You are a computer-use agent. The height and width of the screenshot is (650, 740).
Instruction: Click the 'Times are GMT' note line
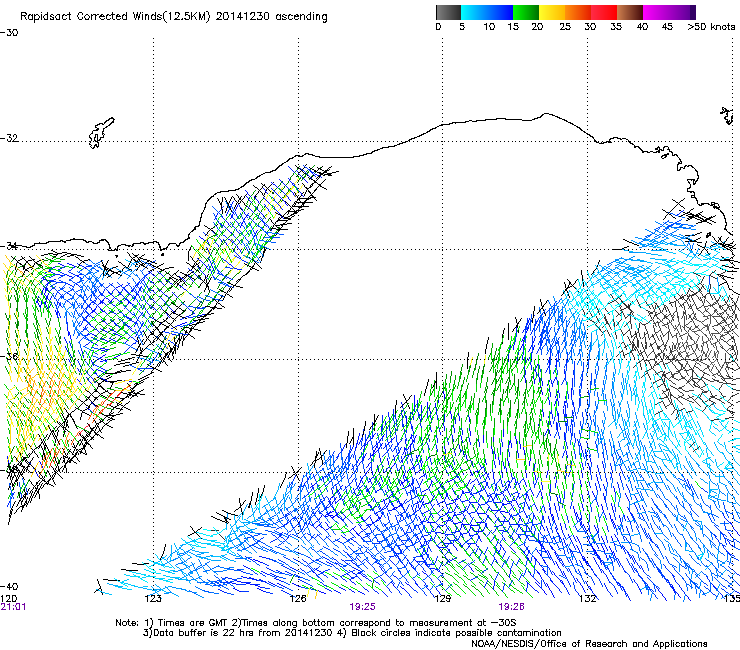coord(315,623)
